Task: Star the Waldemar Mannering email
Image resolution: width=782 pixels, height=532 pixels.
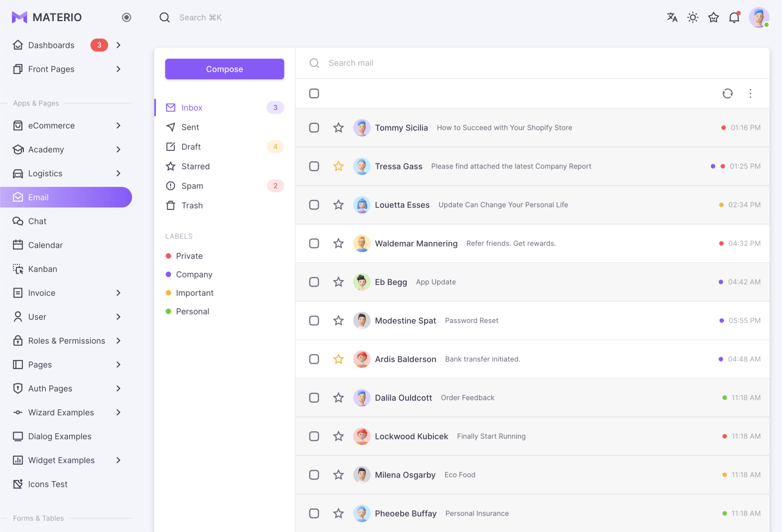Action: pos(338,243)
